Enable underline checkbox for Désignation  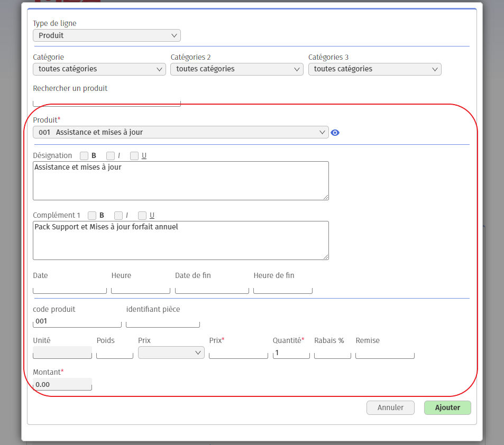click(x=134, y=156)
